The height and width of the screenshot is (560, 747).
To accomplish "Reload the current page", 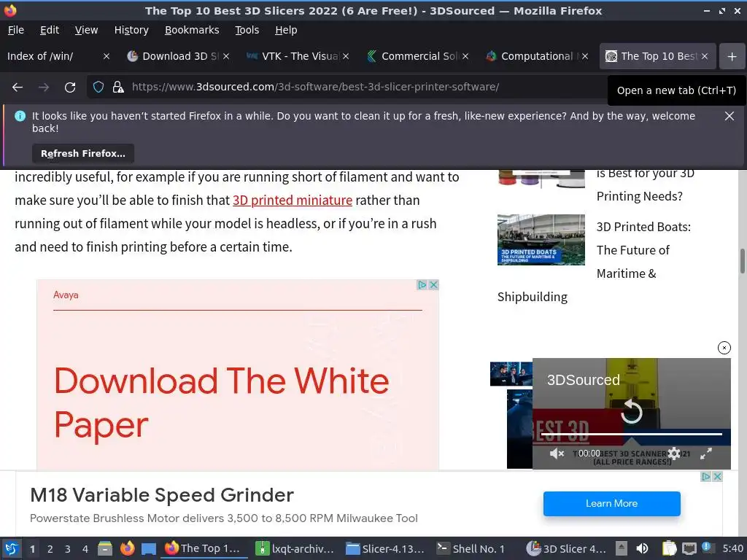I will click(x=70, y=87).
